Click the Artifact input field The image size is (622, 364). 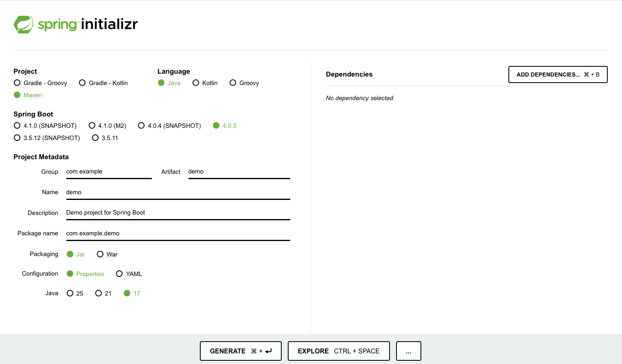[239, 172]
